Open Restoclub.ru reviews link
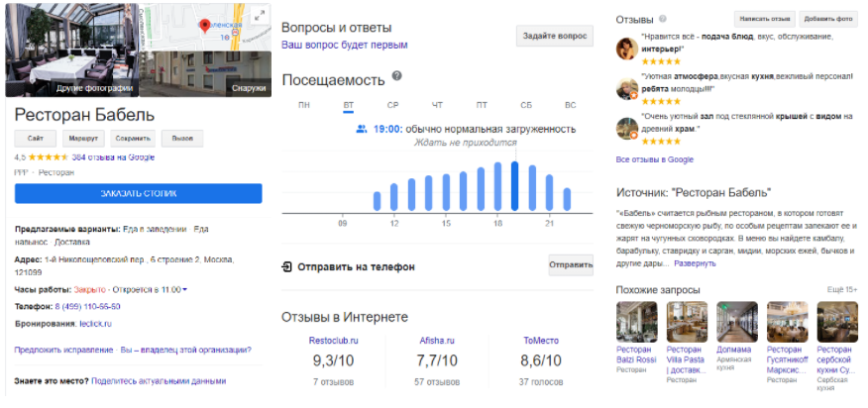The width and height of the screenshot is (868, 408). (333, 341)
